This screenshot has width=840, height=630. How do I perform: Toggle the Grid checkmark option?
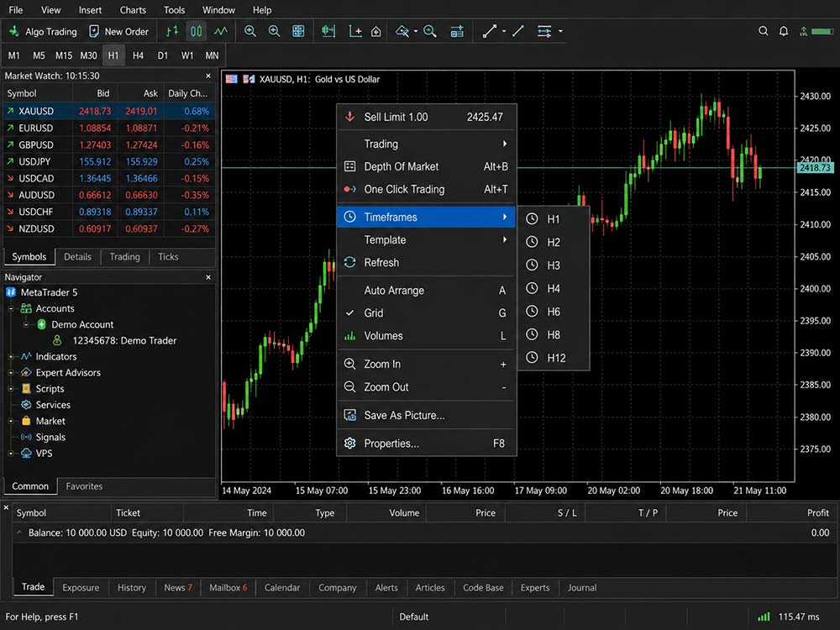coord(427,312)
